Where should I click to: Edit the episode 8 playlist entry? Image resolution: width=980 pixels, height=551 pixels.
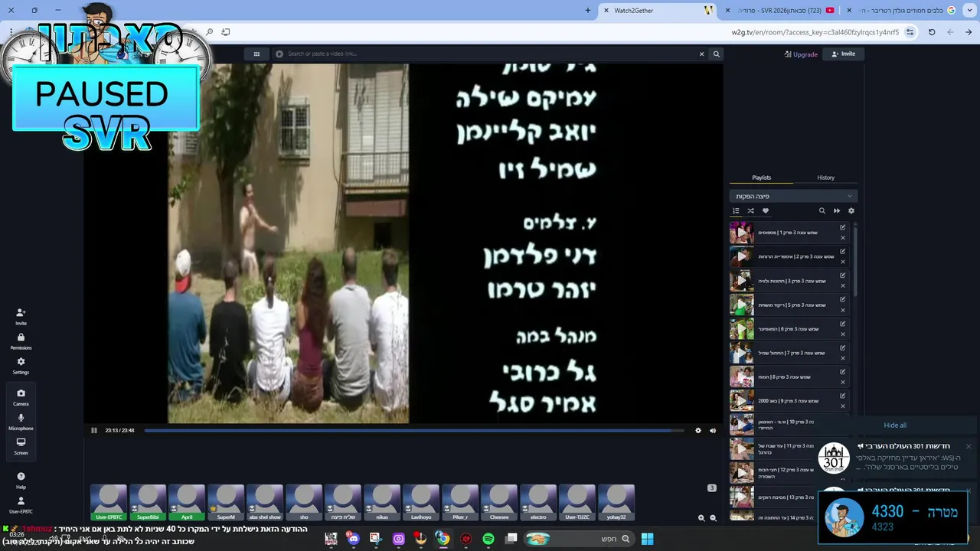(x=843, y=372)
